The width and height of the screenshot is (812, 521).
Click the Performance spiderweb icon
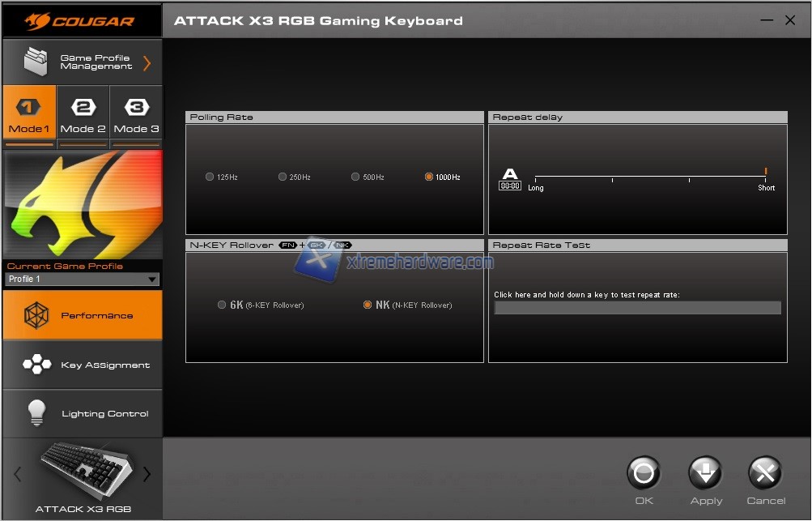point(36,315)
